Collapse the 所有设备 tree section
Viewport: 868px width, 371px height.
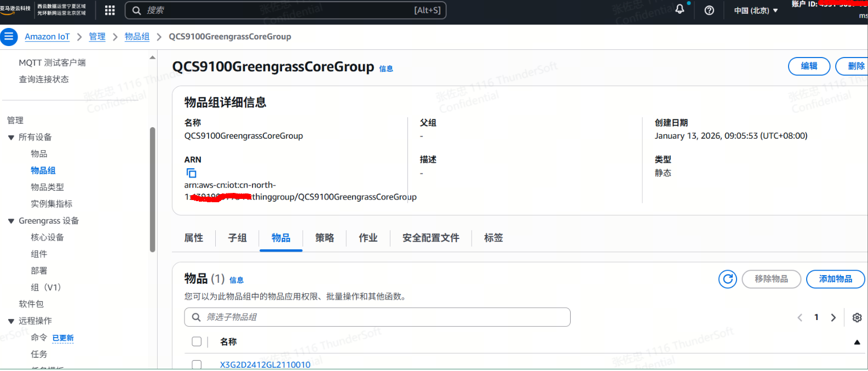pos(11,138)
